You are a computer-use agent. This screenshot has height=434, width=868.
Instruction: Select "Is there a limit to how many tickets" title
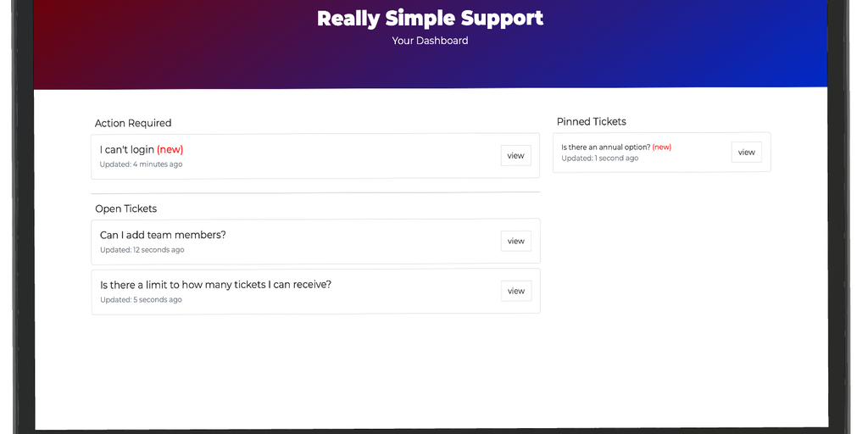click(x=215, y=285)
